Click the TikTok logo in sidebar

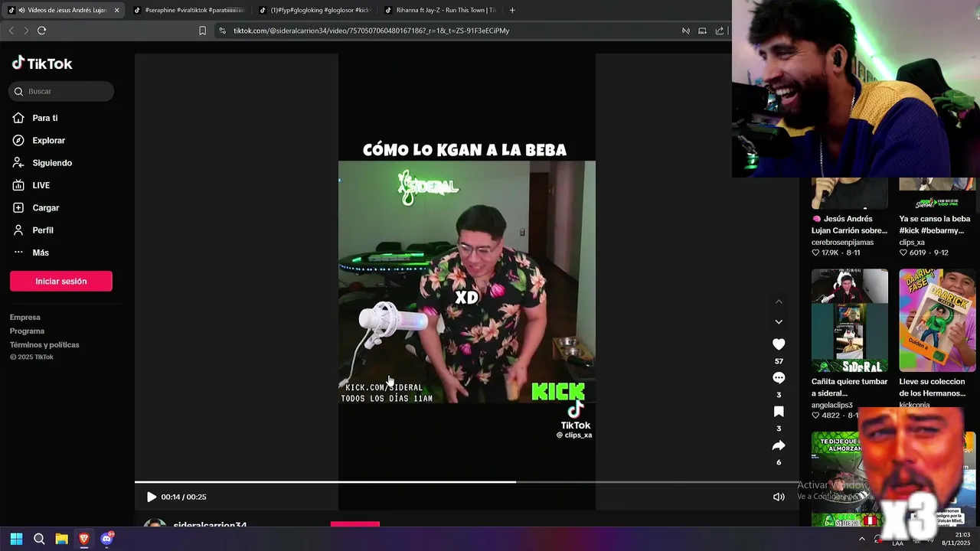[42, 64]
